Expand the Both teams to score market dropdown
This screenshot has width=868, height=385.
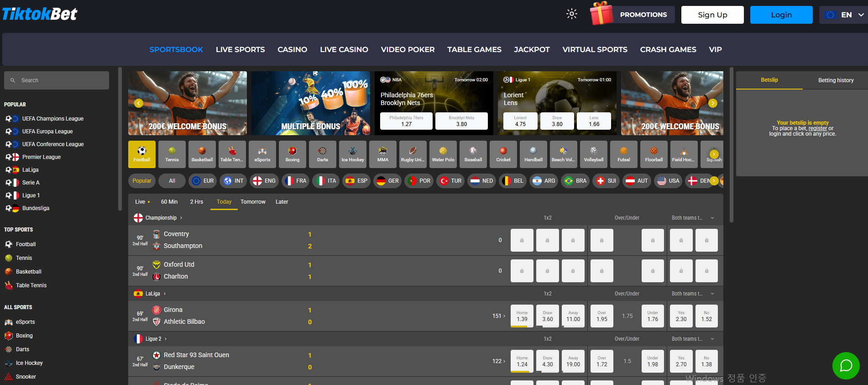(712, 218)
